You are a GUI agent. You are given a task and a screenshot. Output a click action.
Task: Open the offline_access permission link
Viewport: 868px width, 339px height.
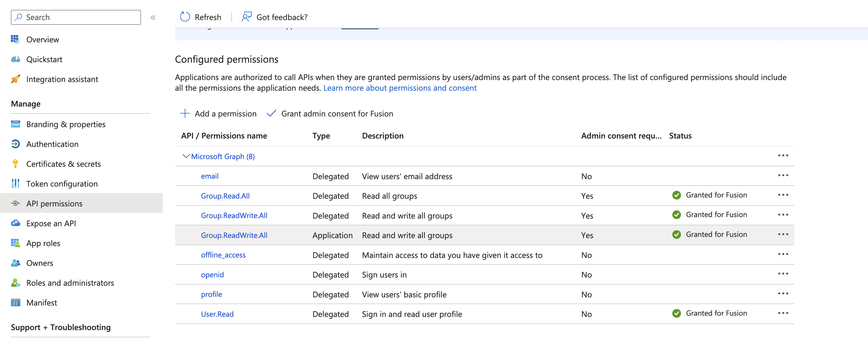click(223, 255)
